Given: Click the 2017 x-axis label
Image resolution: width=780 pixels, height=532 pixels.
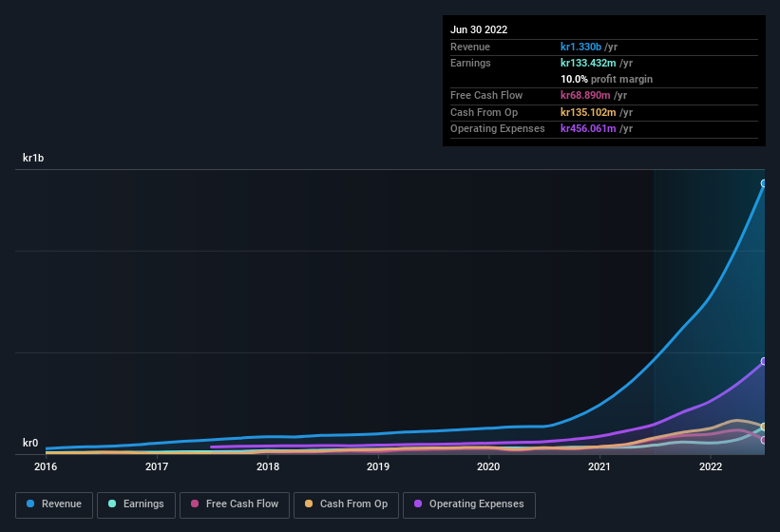Looking at the screenshot, I should point(157,466).
